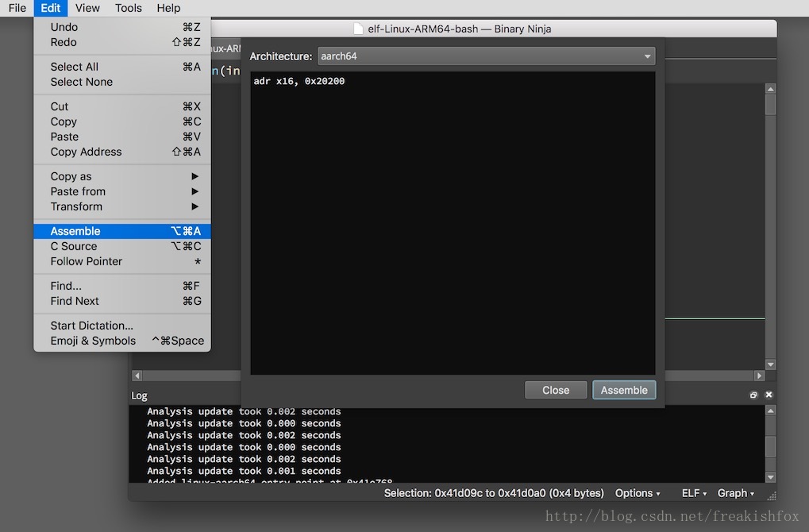This screenshot has height=532, width=809.
Task: Expand the Transform submenu
Action: click(123, 206)
